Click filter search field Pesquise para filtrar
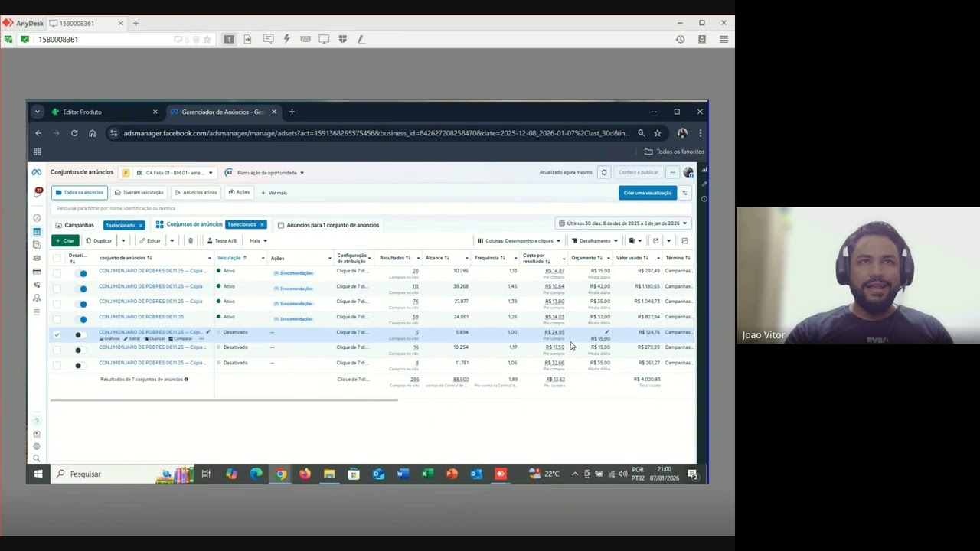The image size is (980, 551). pyautogui.click(x=371, y=208)
